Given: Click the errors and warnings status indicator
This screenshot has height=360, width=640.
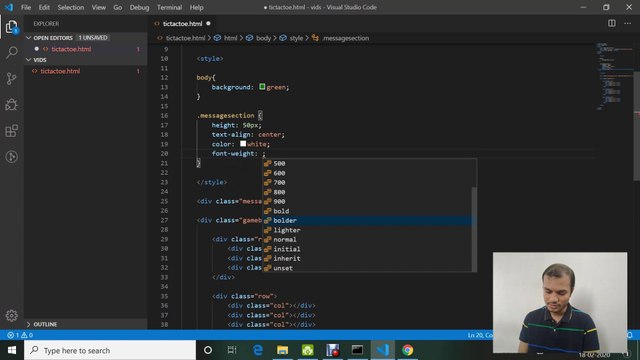Looking at the screenshot, I should pyautogui.click(x=20, y=335).
